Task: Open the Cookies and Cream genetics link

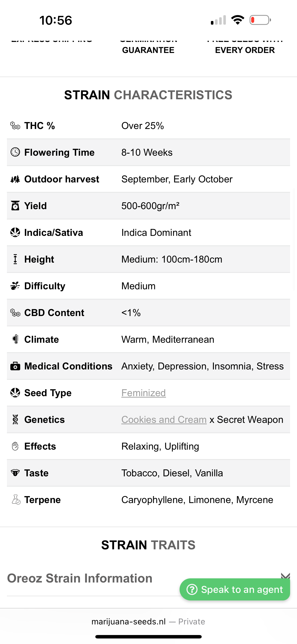Action: pyautogui.click(x=164, y=419)
